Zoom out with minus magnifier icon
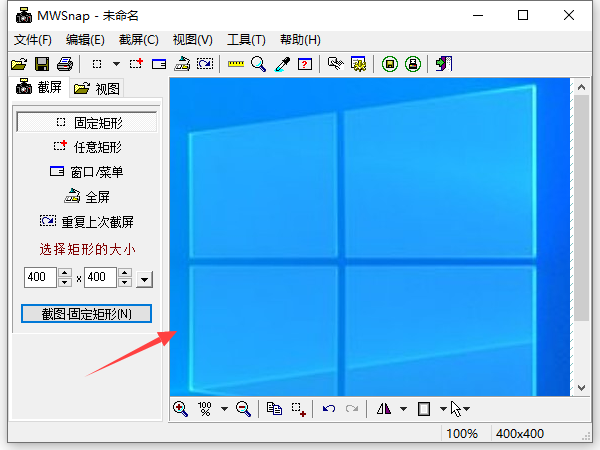This screenshot has height=450, width=600. pyautogui.click(x=243, y=409)
